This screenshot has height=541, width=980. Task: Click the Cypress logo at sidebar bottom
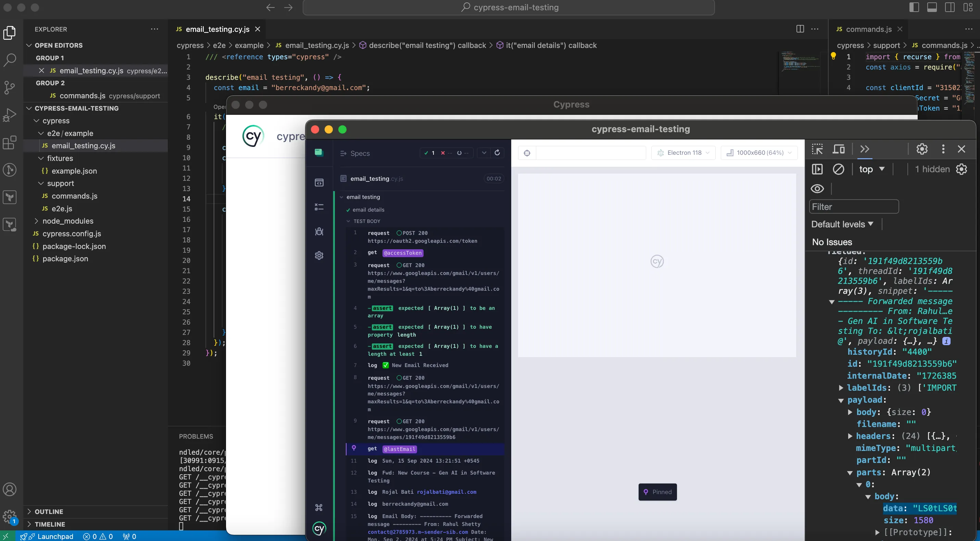click(319, 528)
